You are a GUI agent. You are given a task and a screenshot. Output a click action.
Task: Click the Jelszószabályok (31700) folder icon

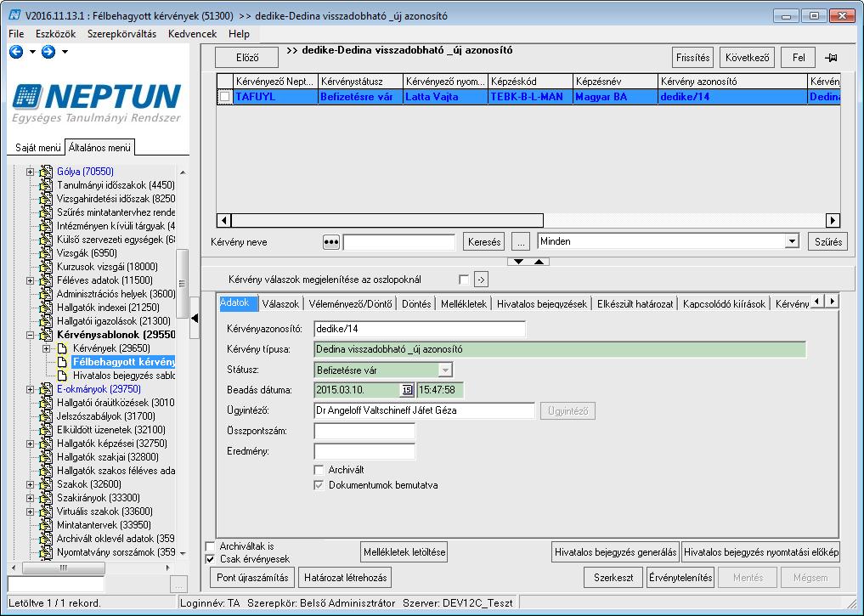pyautogui.click(x=46, y=416)
